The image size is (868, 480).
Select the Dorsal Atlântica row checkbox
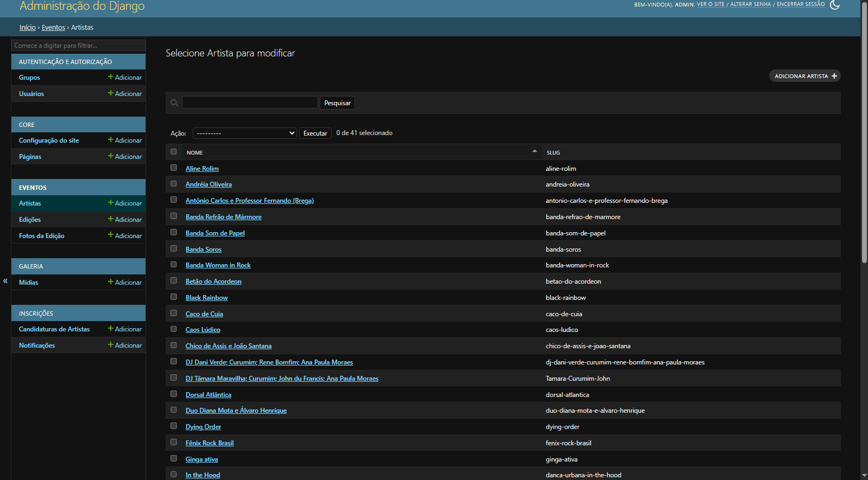click(174, 394)
